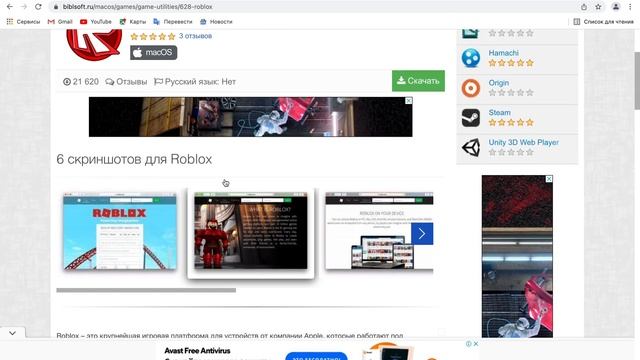The height and width of the screenshot is (360, 640).
Task: Click the macOS platform badge
Action: [x=153, y=53]
